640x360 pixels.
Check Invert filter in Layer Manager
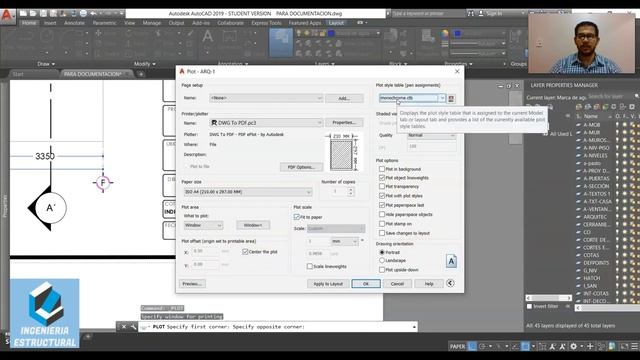point(529,306)
